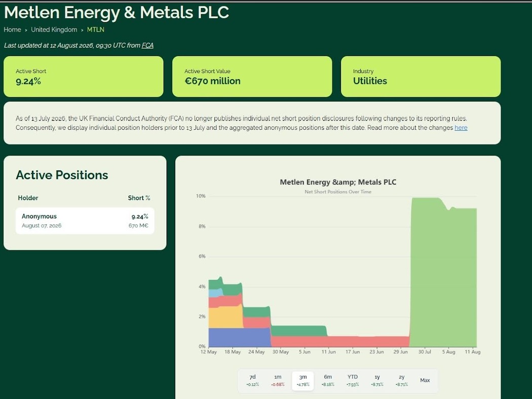This screenshot has width=532, height=399.
Task: Click the '670 M€' value in holder row
Action: [138, 226]
